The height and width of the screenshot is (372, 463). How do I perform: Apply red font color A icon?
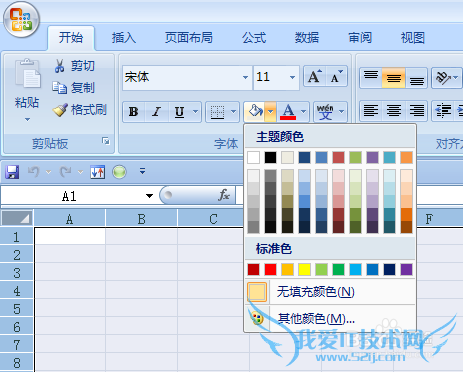pyautogui.click(x=288, y=112)
